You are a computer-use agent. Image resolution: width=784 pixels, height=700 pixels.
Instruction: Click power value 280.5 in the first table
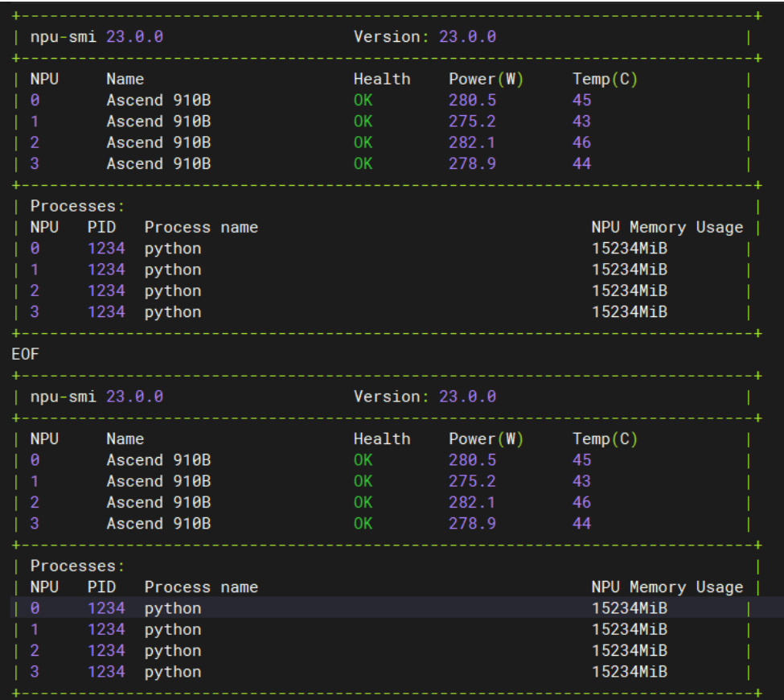(472, 100)
